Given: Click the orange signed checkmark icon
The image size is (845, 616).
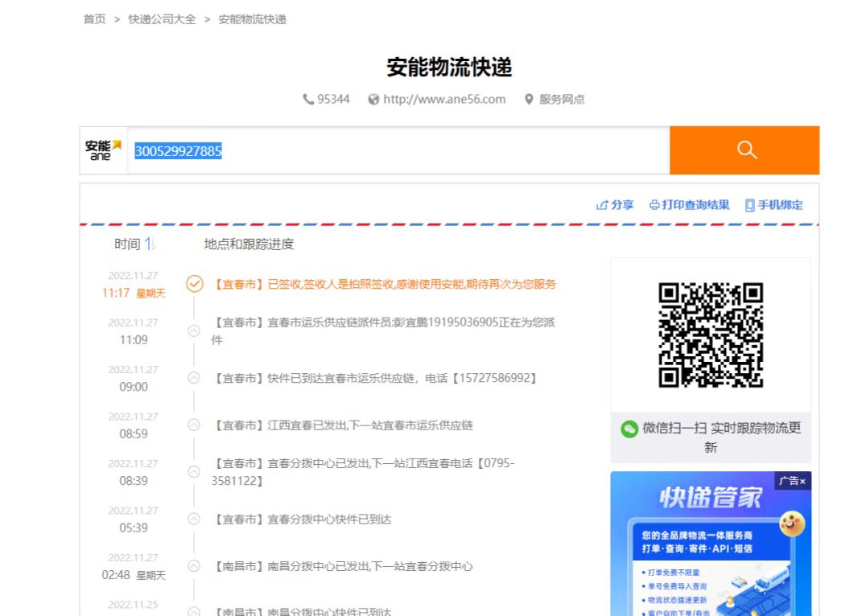Looking at the screenshot, I should pyautogui.click(x=195, y=284).
